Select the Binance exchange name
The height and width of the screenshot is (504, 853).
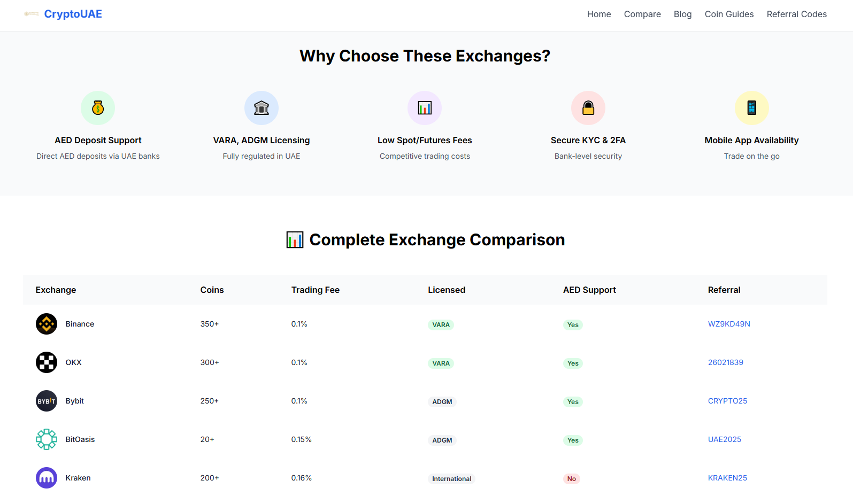click(80, 324)
